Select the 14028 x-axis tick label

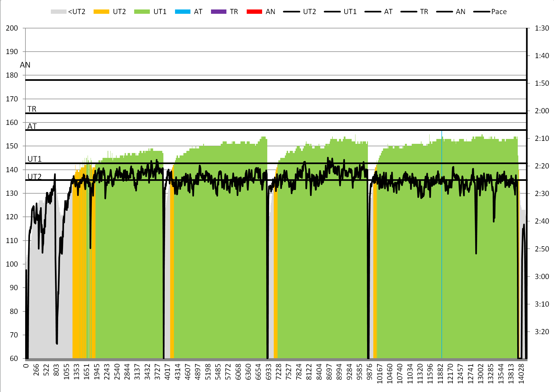pyautogui.click(x=521, y=374)
